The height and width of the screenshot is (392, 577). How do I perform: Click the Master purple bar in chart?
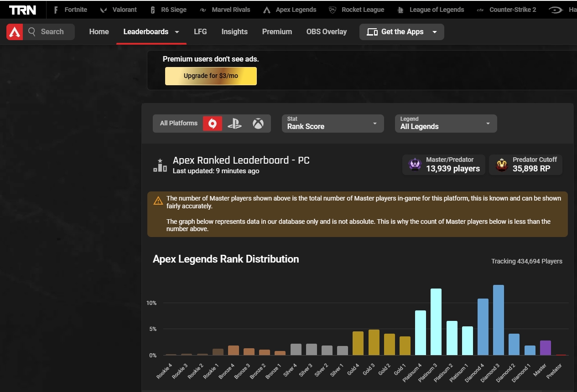(546, 348)
